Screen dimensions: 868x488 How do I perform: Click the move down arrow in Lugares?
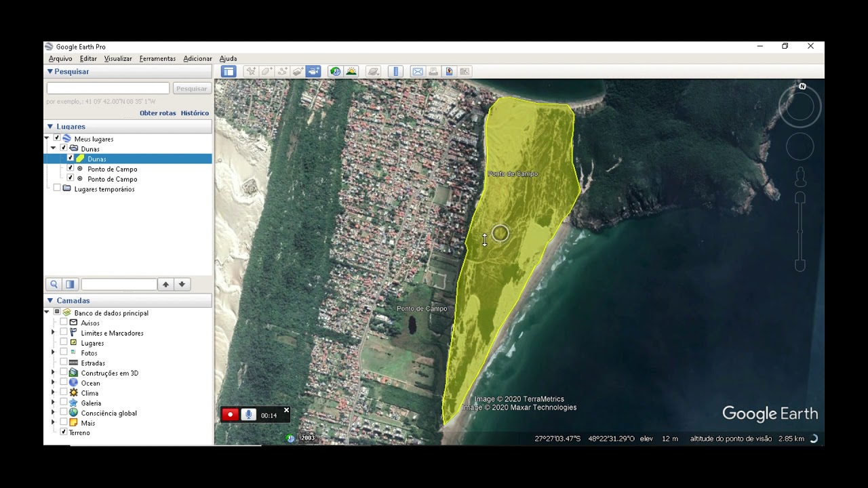click(182, 285)
